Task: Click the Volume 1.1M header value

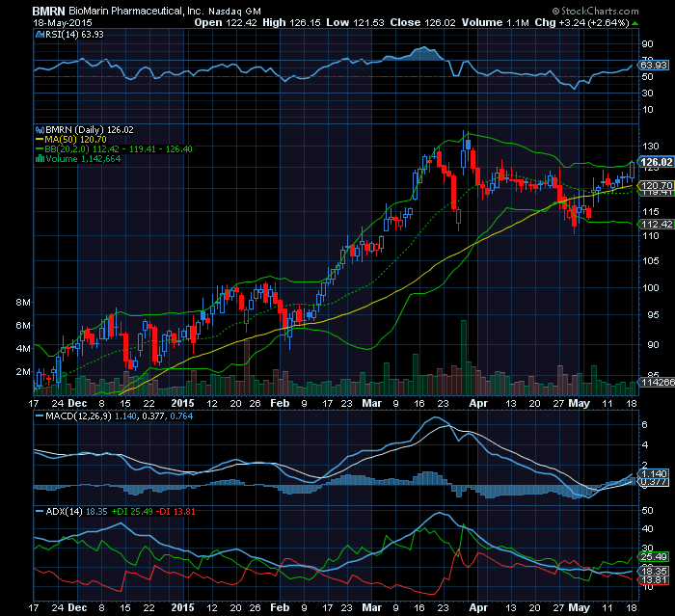Action: [495, 23]
